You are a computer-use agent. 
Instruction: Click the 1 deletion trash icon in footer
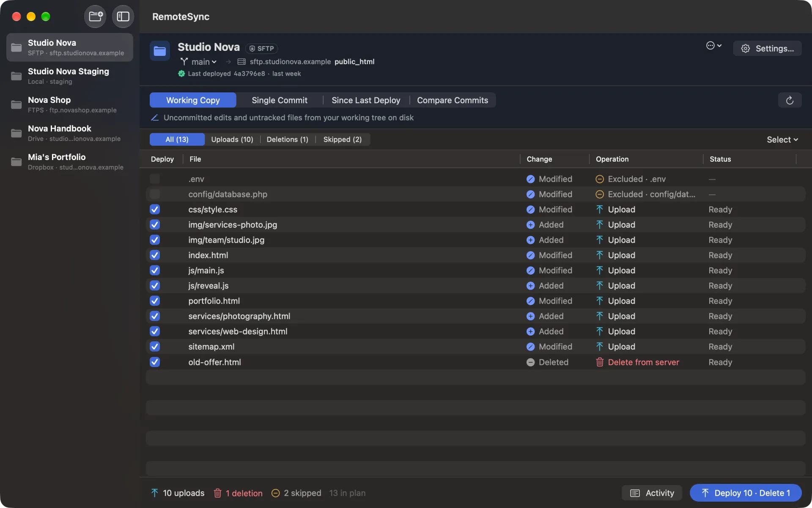coord(217,493)
